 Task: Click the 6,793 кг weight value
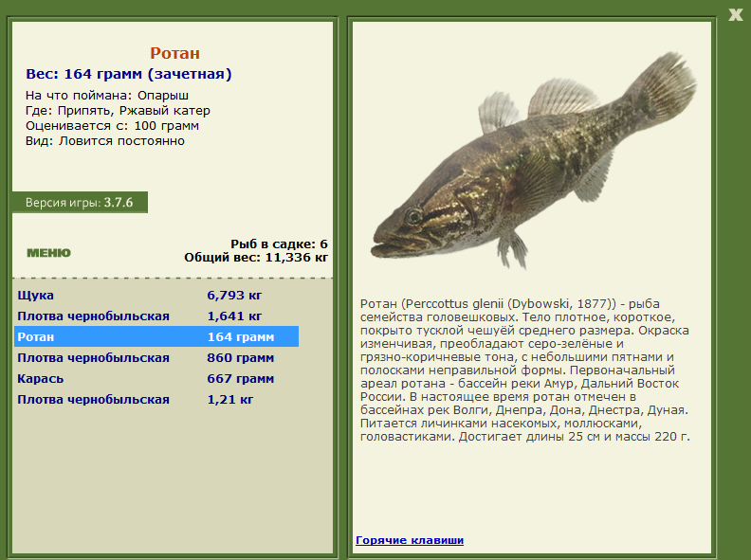[234, 296]
